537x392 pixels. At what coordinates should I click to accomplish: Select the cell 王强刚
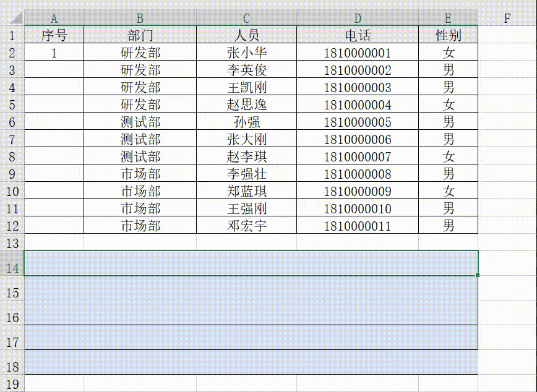coord(246,208)
